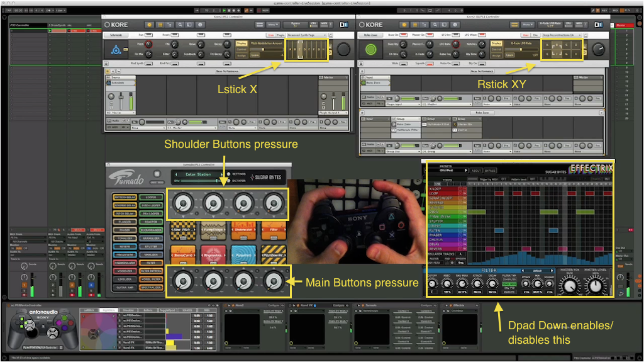Click the BYPASS button in Effectrix
Screen dimensions: 644x362
tap(490, 171)
